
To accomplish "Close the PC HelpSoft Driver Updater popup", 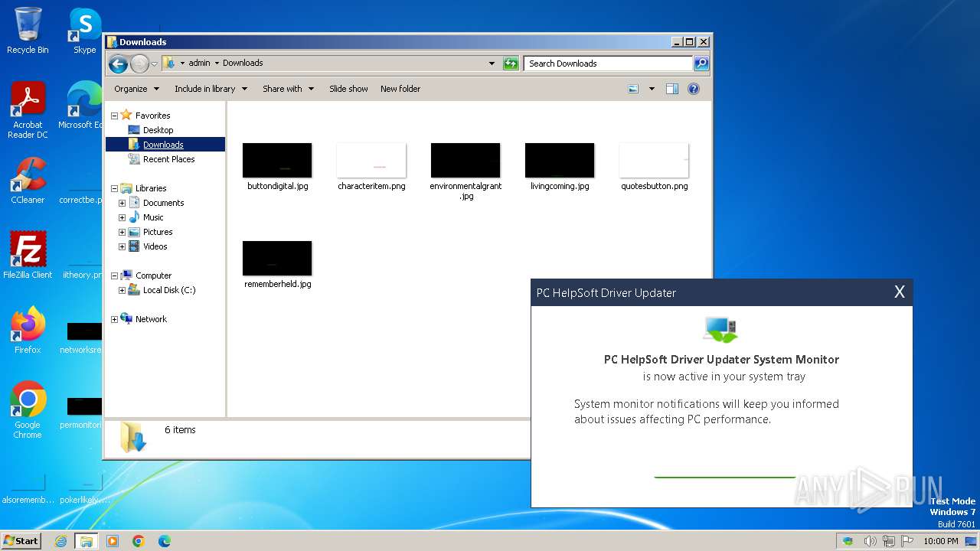I will pyautogui.click(x=900, y=292).
